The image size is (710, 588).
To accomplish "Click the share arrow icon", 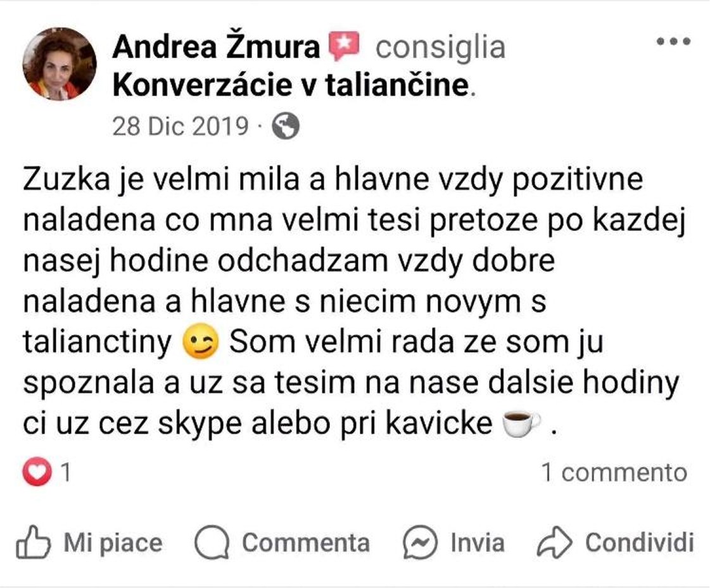I will (x=554, y=542).
